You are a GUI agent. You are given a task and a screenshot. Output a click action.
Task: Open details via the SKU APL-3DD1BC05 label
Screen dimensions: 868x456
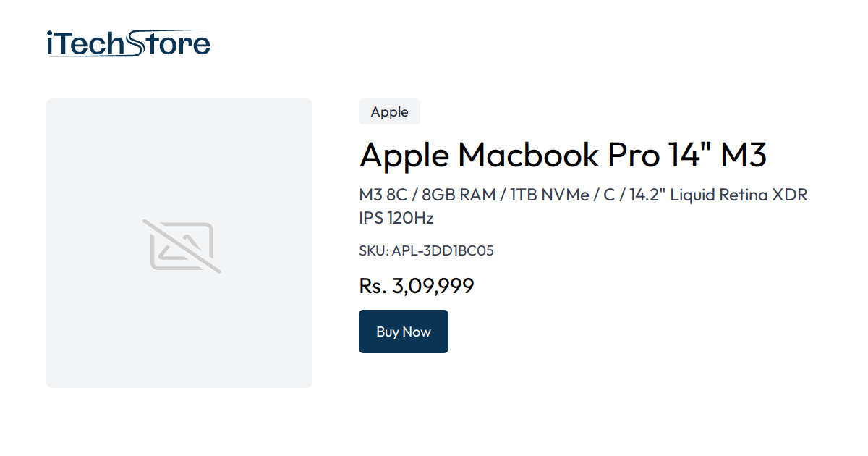click(427, 250)
